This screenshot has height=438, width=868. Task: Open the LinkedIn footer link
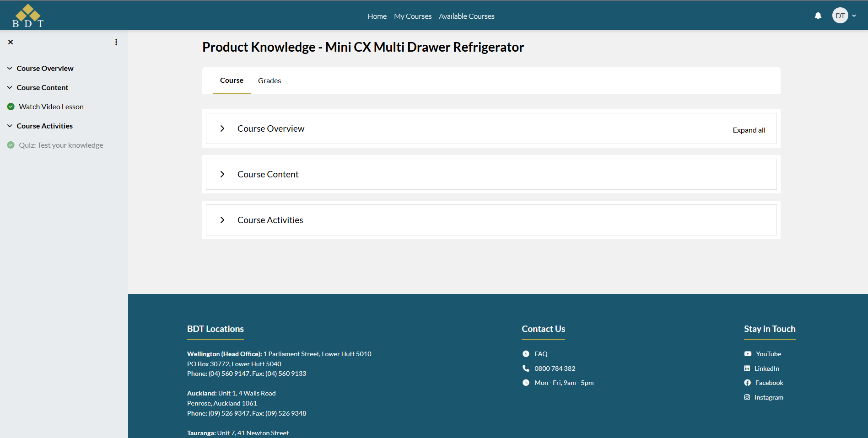pos(767,369)
